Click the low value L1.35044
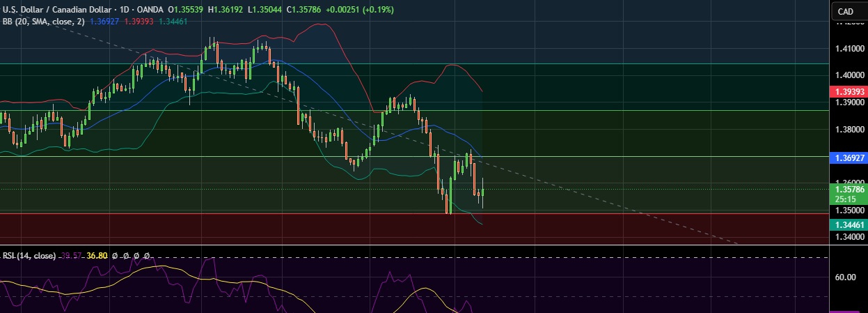 point(266,10)
